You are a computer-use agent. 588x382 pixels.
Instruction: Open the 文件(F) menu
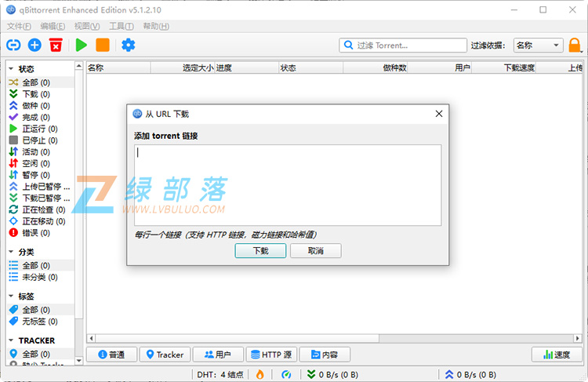[x=19, y=26]
